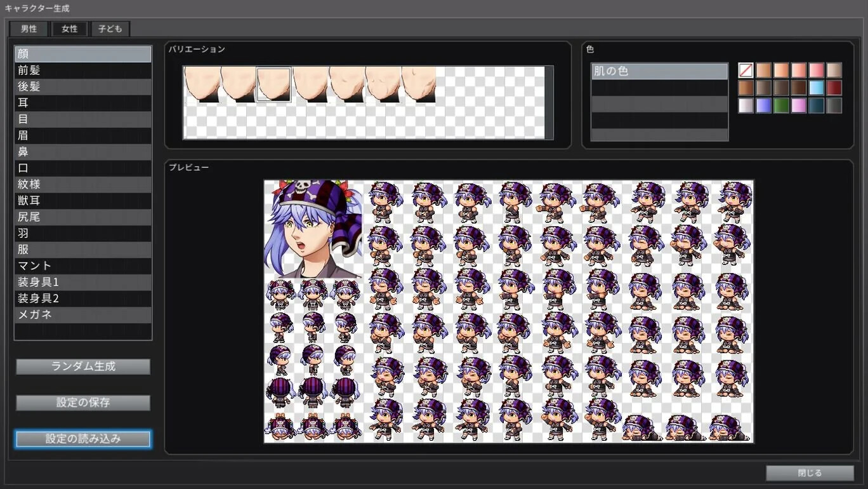
Task: Select 獣耳 in the parts list
Action: tap(83, 201)
